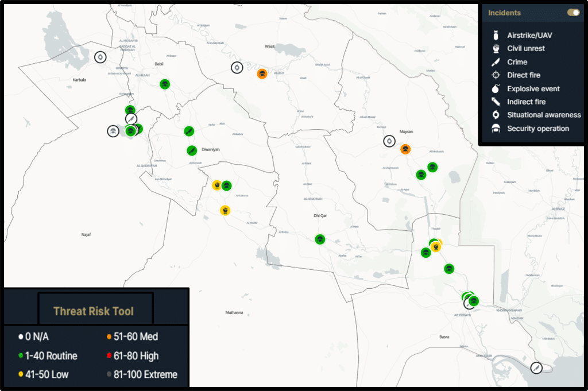Image resolution: width=588 pixels, height=391 pixels.
Task: Select the orange security operation marker in Maysan
Action: pyautogui.click(x=405, y=149)
